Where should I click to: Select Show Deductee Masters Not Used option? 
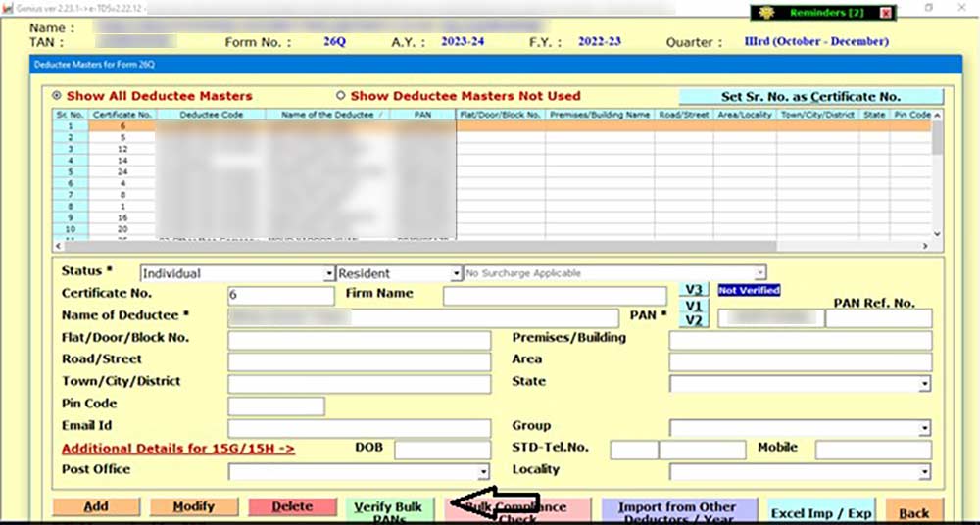341,96
